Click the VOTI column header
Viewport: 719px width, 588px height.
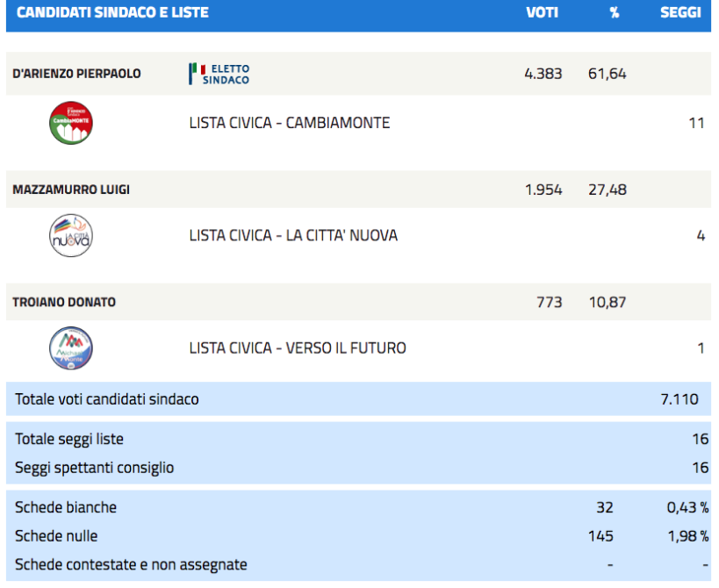pyautogui.click(x=543, y=12)
